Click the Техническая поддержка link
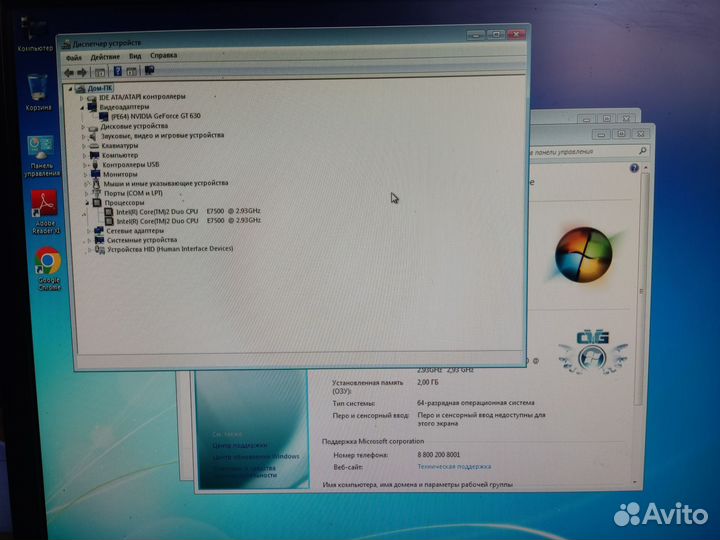The image size is (720, 540). tap(454, 466)
